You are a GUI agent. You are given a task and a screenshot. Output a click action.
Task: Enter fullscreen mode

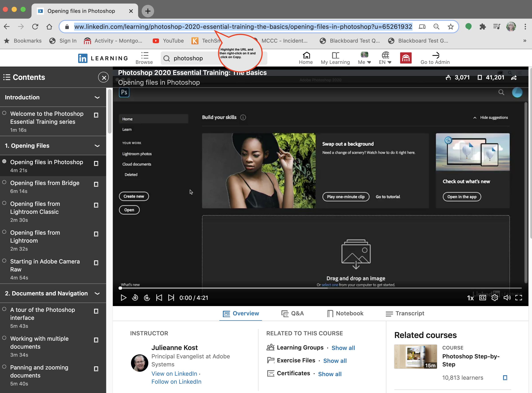519,298
